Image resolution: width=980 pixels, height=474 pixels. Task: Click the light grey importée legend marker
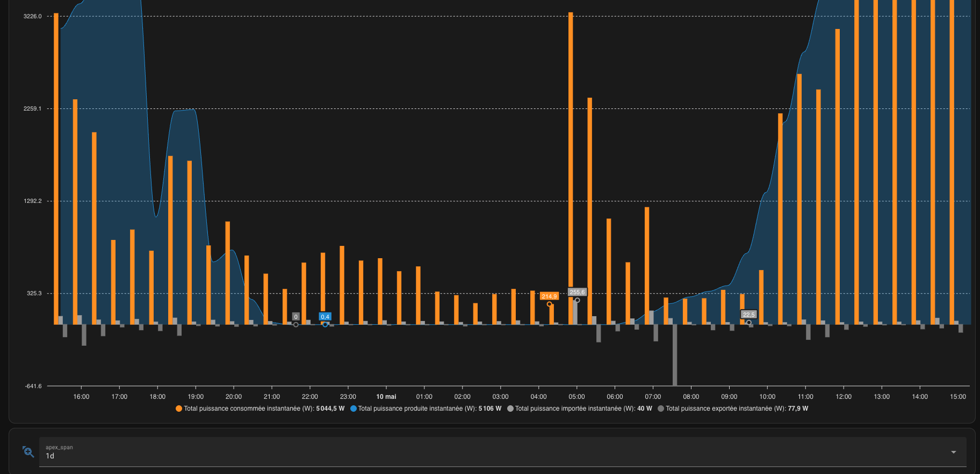(510, 409)
